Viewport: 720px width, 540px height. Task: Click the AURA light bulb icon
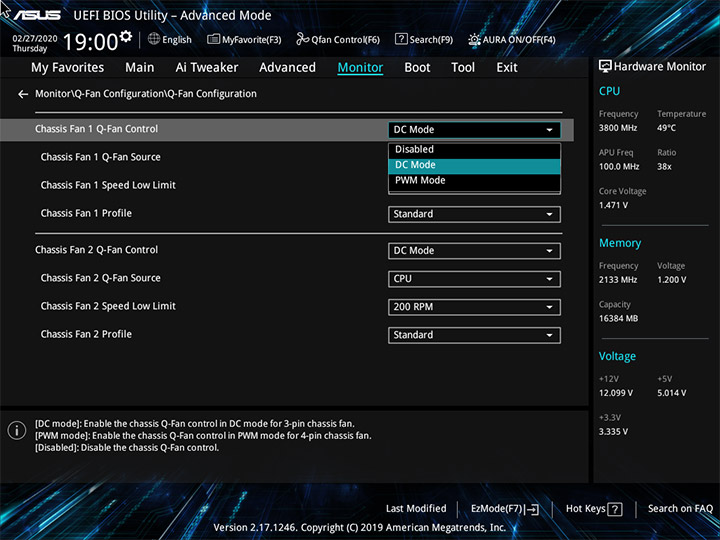pos(474,40)
